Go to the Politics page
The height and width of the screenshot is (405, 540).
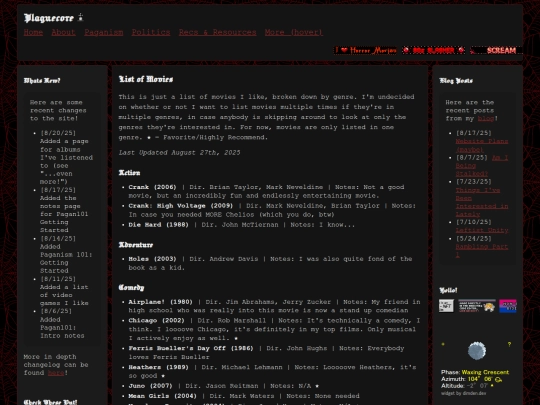(x=151, y=32)
